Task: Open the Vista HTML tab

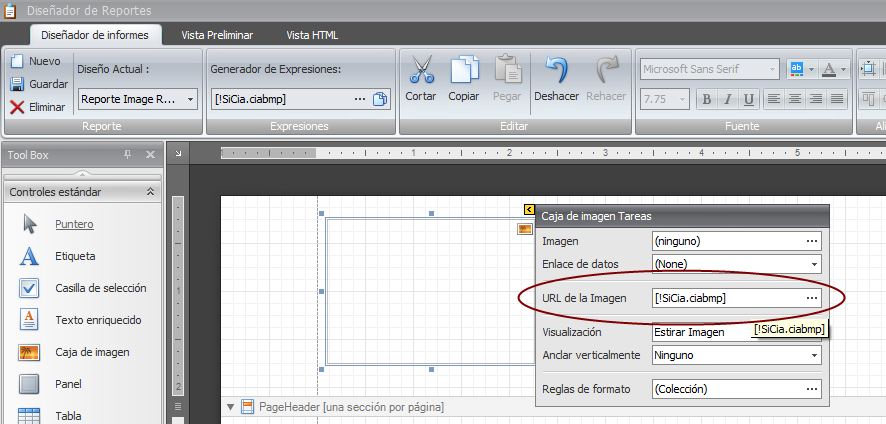Action: coord(312,35)
